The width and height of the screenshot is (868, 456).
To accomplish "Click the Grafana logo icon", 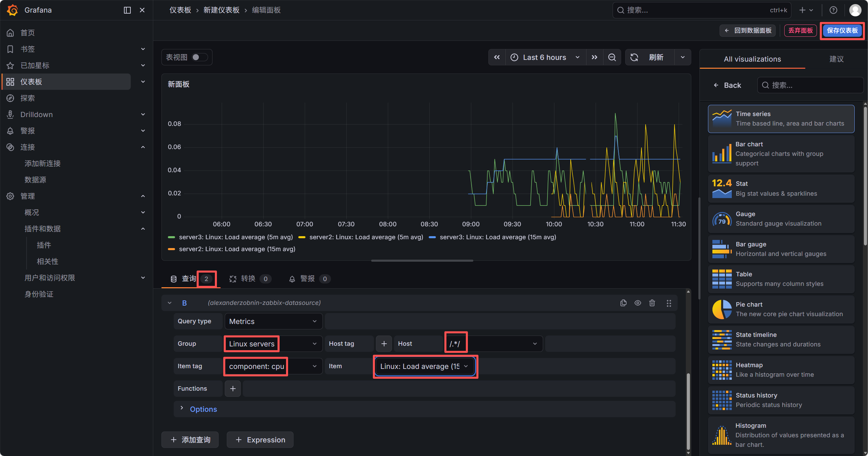I will (13, 10).
